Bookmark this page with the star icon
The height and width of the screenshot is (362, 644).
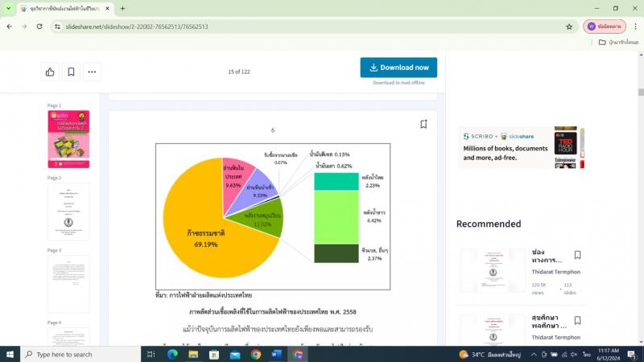[569, 26]
